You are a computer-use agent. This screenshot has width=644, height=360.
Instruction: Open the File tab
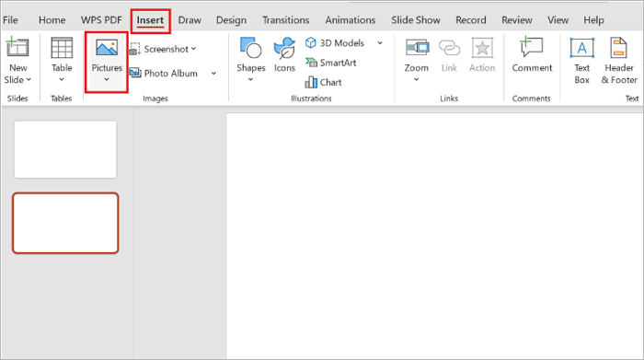click(10, 19)
